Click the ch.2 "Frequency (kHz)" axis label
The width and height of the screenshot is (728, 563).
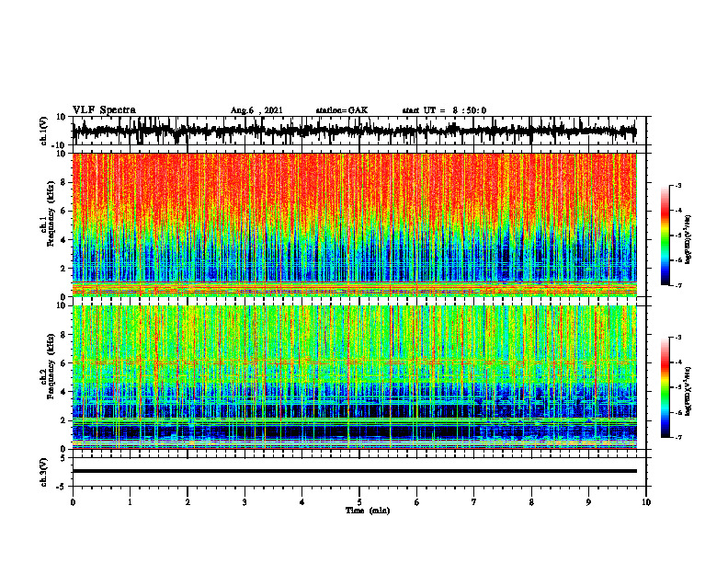(x=51, y=366)
